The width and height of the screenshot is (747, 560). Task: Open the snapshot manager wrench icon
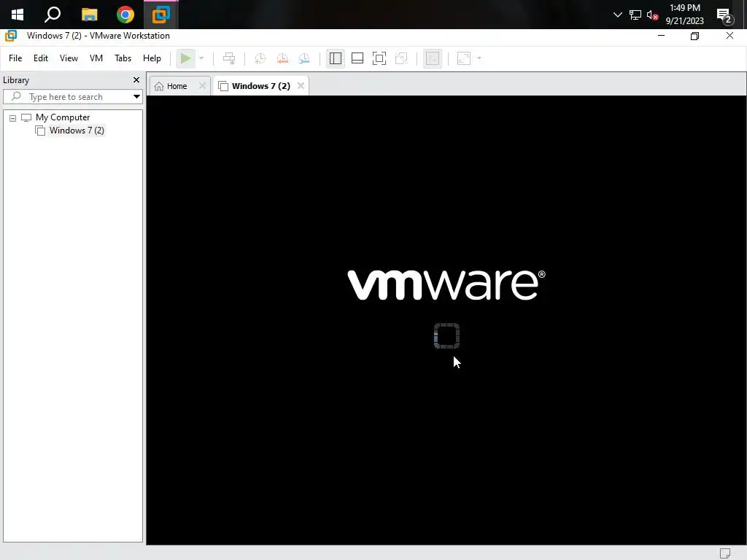304,58
